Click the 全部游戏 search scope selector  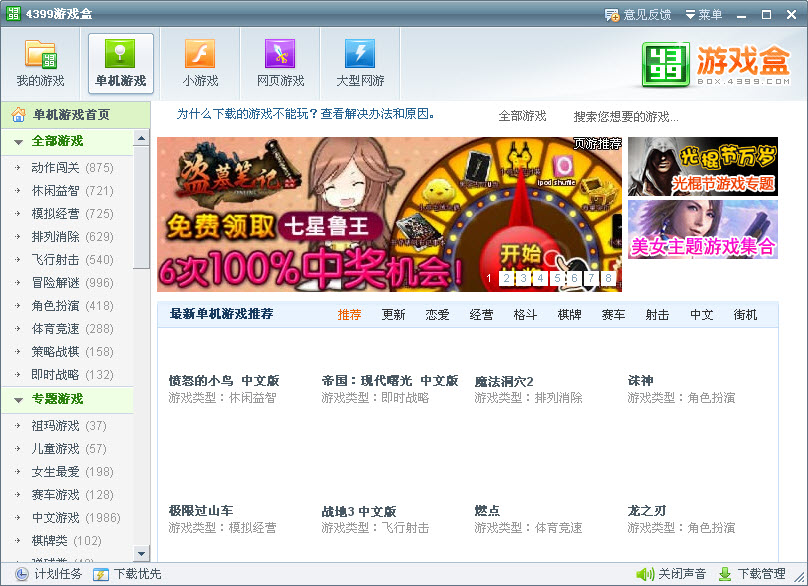pyautogui.click(x=522, y=116)
